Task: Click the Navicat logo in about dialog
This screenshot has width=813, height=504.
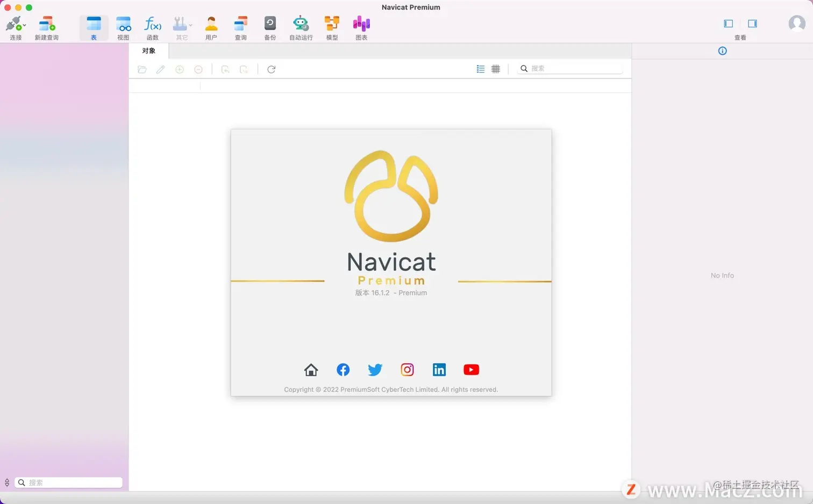Action: 391,196
